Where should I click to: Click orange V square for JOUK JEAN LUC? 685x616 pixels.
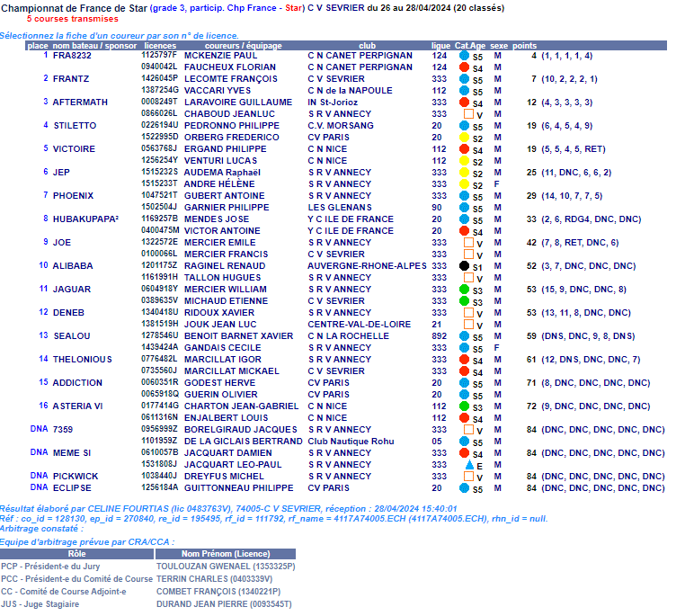click(467, 325)
